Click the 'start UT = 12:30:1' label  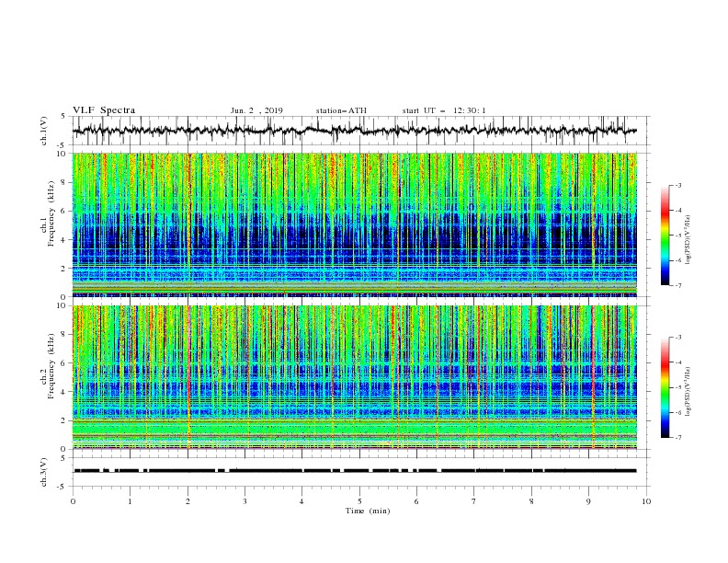444,110
